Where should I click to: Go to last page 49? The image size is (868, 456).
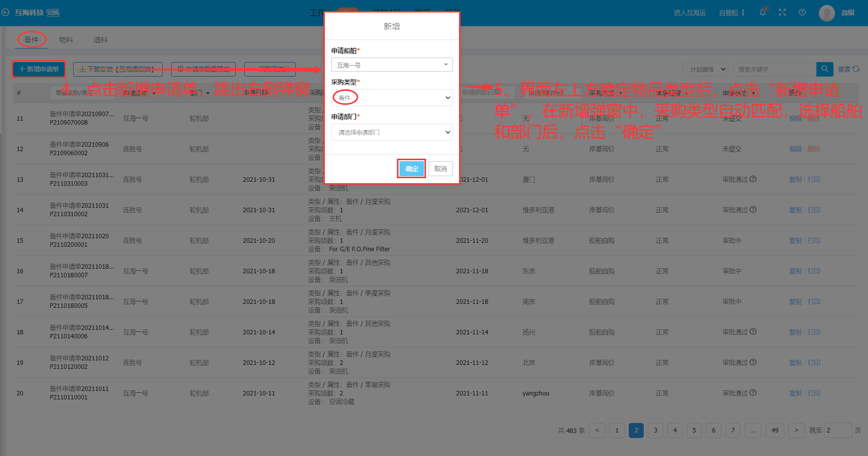tap(775, 430)
